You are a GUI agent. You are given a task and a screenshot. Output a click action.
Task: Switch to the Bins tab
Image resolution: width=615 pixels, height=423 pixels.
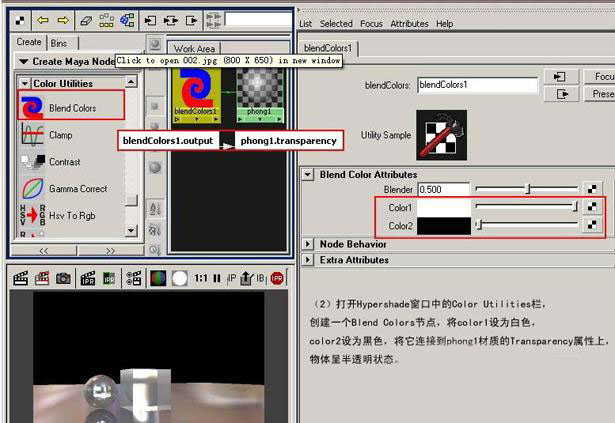pos(59,43)
